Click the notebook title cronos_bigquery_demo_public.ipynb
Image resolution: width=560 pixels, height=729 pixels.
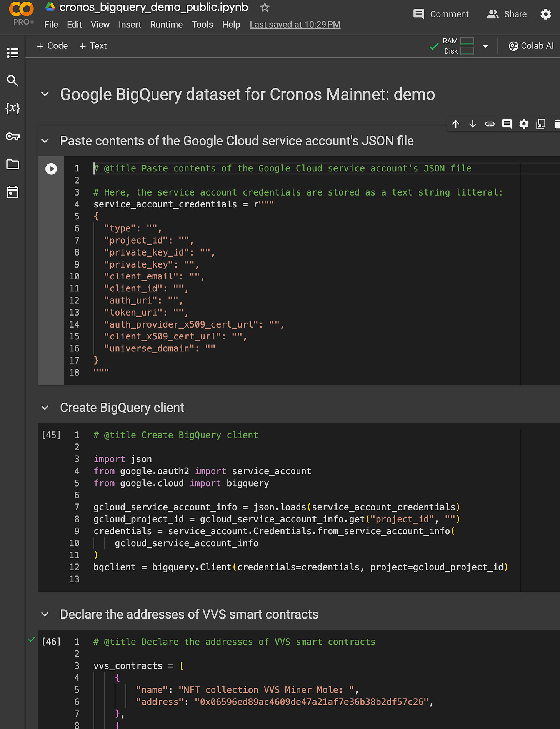[x=153, y=7]
